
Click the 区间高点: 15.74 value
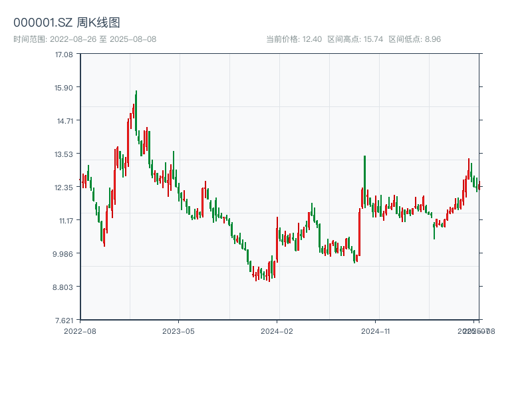(355, 39)
